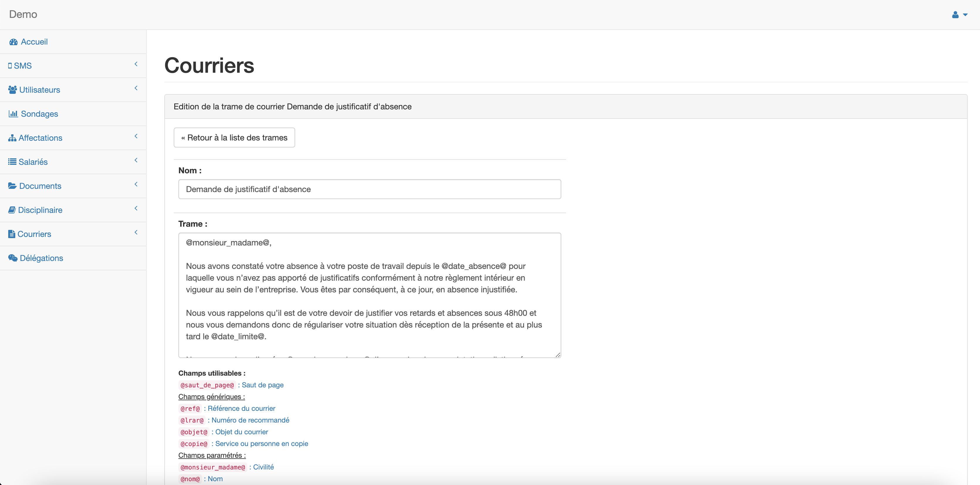Open the user account menu icon
980x485 pixels.
coord(955,15)
